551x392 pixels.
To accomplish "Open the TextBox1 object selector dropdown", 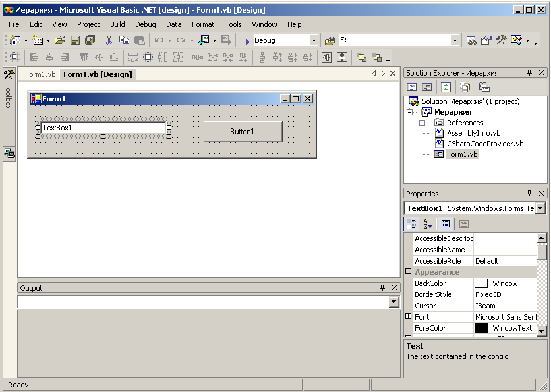I will [540, 208].
